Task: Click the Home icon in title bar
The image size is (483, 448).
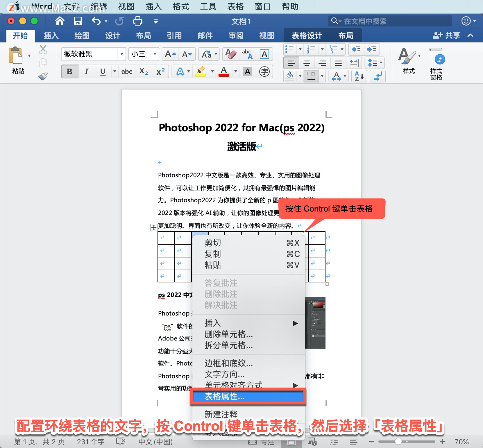Action: click(x=60, y=21)
